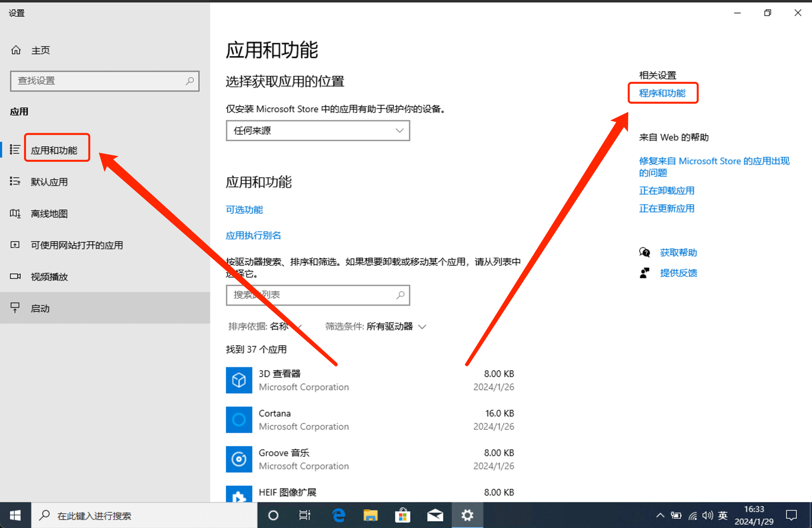Open the taskbar clock showing 16:33
Image resolution: width=812 pixels, height=528 pixels.
click(x=754, y=516)
